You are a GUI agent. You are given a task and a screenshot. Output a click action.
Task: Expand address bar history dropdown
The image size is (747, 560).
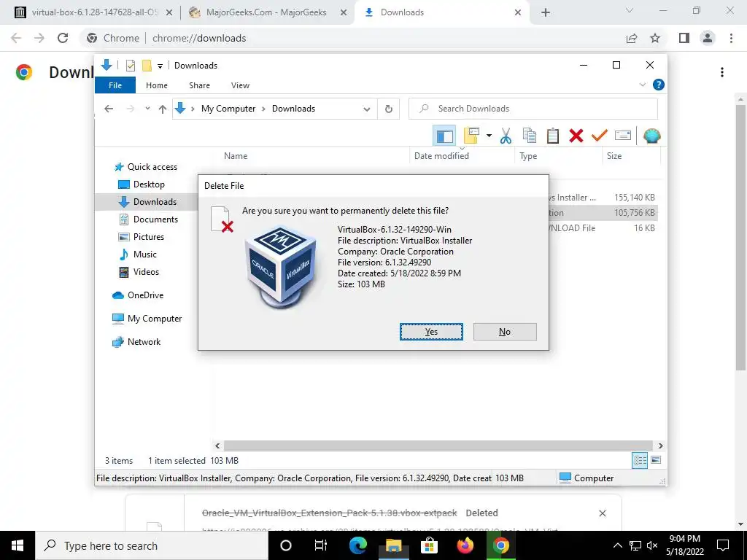366,109
